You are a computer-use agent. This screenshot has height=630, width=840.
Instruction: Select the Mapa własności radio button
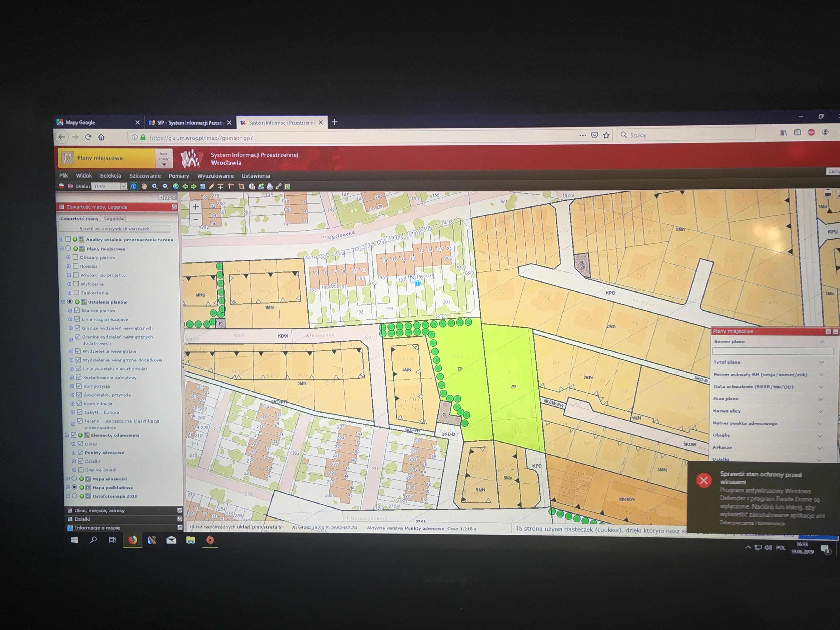pos(74,479)
